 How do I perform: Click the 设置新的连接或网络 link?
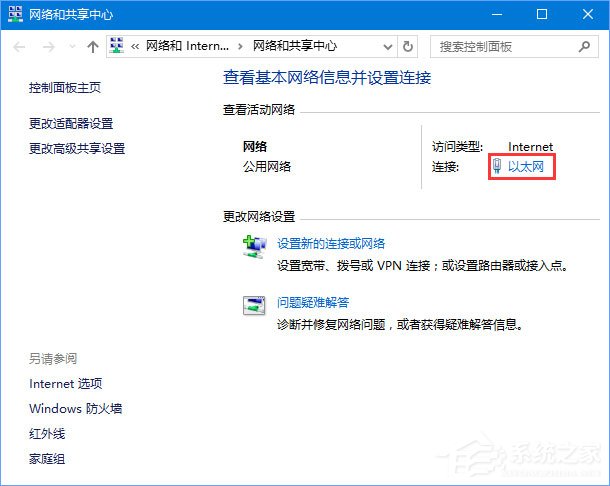tap(331, 243)
